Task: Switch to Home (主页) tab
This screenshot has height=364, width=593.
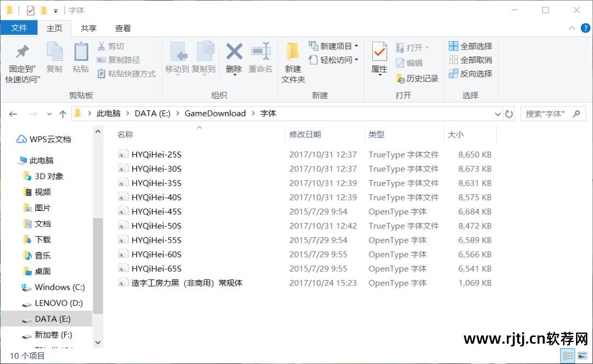Action: point(54,29)
